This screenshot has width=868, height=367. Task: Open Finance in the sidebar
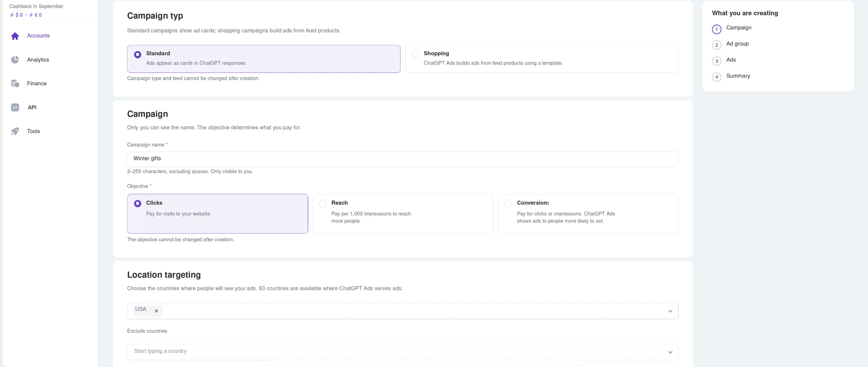tap(37, 83)
